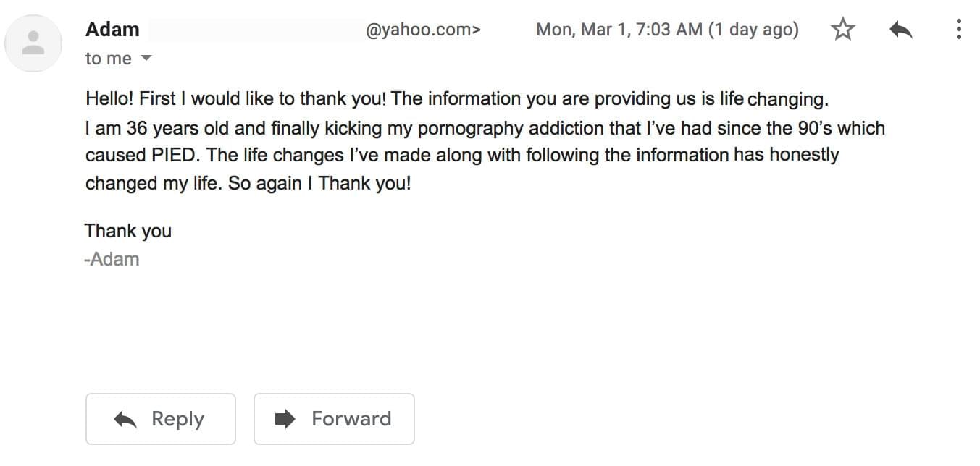Click the right arrow inside Forward button

coord(285,419)
